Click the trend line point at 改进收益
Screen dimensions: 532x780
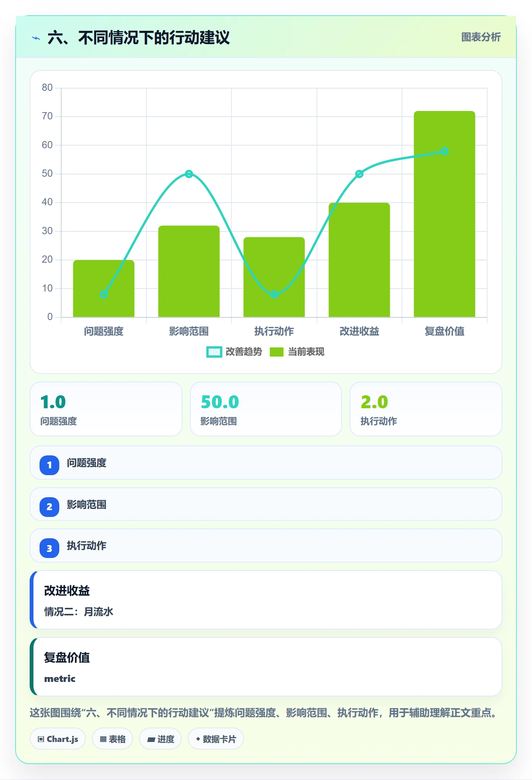[x=359, y=174]
